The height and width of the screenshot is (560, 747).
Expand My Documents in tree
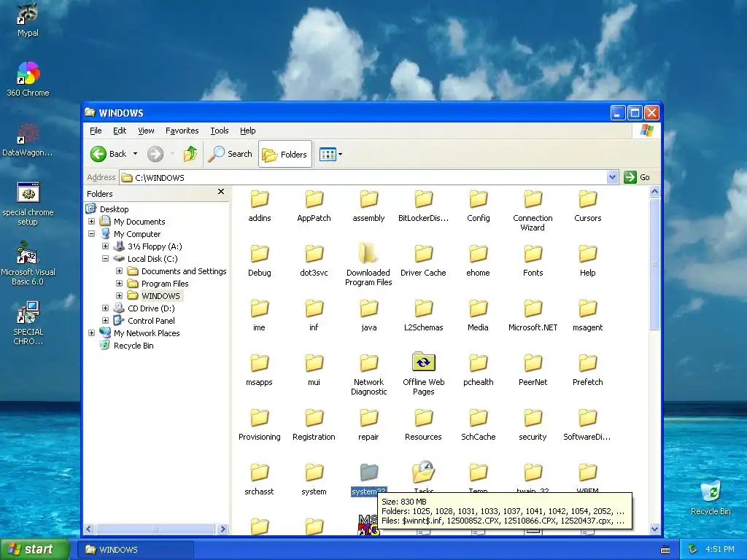pyautogui.click(x=91, y=222)
